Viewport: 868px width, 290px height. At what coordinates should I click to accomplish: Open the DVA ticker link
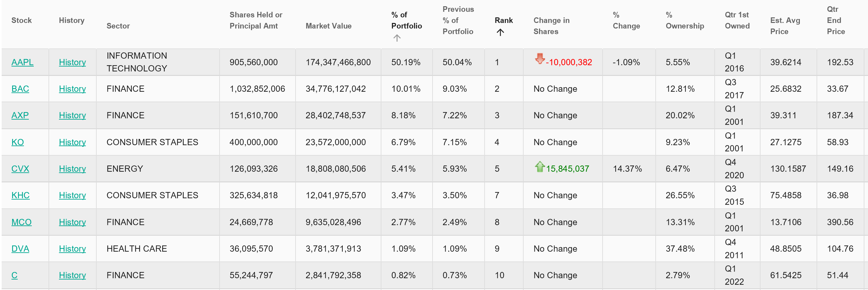coord(20,249)
